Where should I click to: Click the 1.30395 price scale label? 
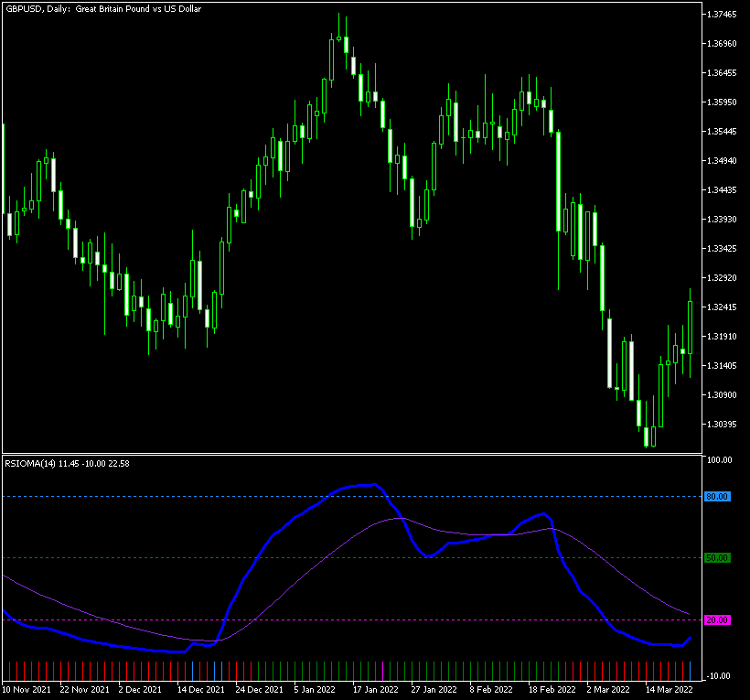(723, 425)
